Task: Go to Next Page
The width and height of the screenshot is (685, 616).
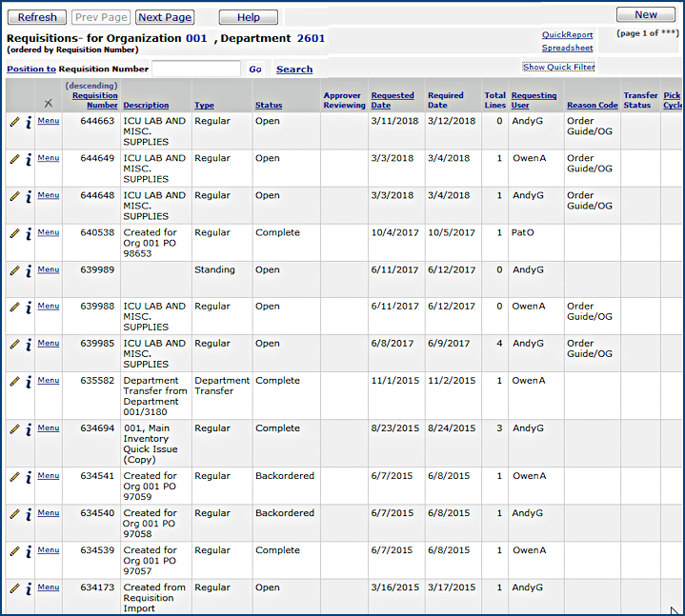Action: click(x=164, y=17)
